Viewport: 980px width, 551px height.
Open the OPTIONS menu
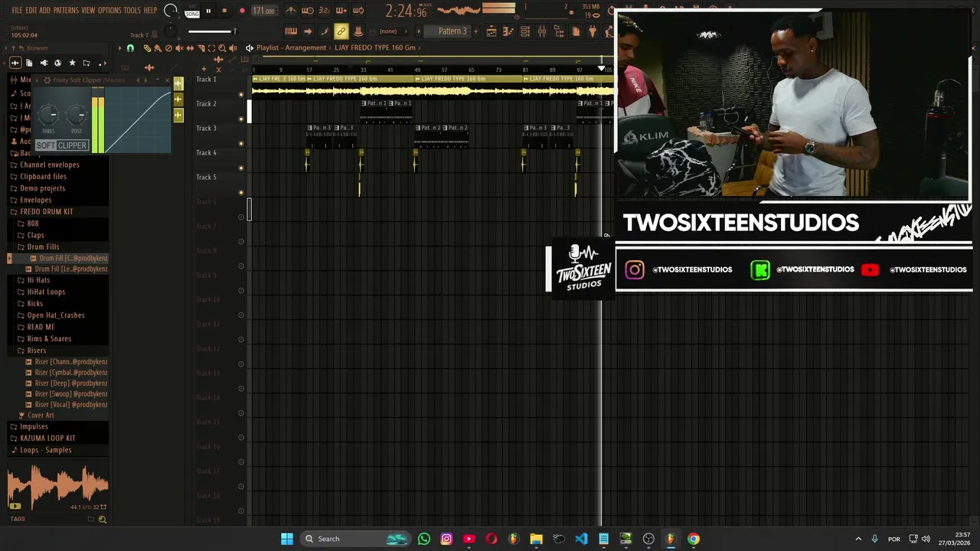click(x=109, y=11)
